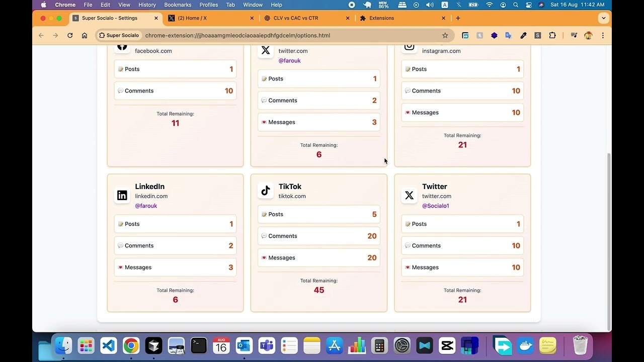Open Spotlight search in the menu bar
Viewport: 644px width, 362px height.
516,5
